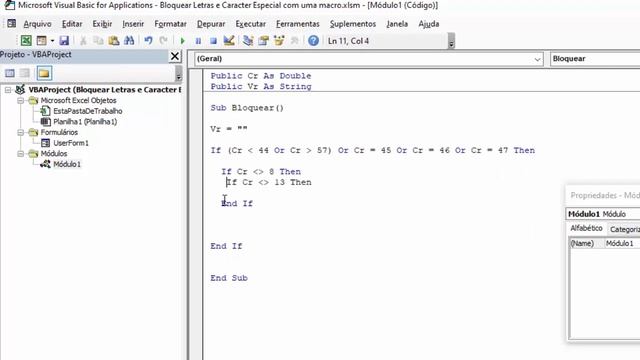This screenshot has width=640, height=360.
Task: Toggle Design Mode icon
Action: pyautogui.click(x=229, y=40)
